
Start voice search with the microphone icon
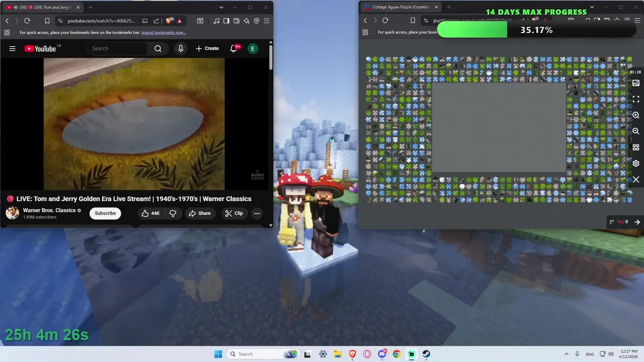181,48
